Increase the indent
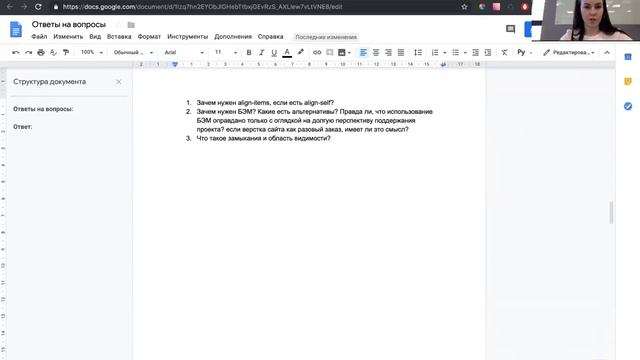640x360 pixels. (x=488, y=52)
